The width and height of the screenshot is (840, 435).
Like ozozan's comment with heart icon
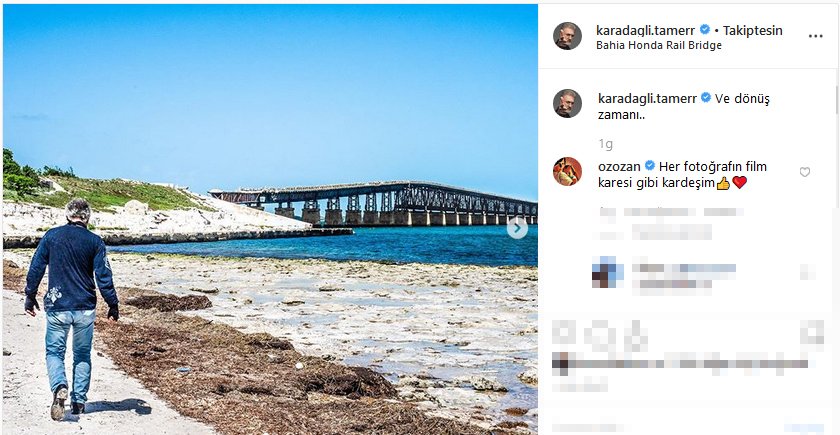(x=805, y=172)
